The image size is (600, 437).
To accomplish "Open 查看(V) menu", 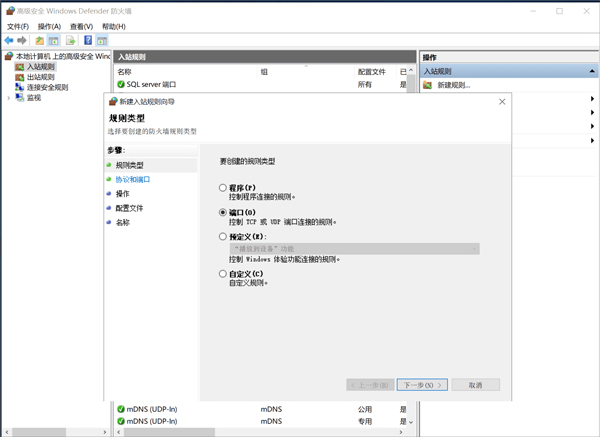I will pos(82,26).
